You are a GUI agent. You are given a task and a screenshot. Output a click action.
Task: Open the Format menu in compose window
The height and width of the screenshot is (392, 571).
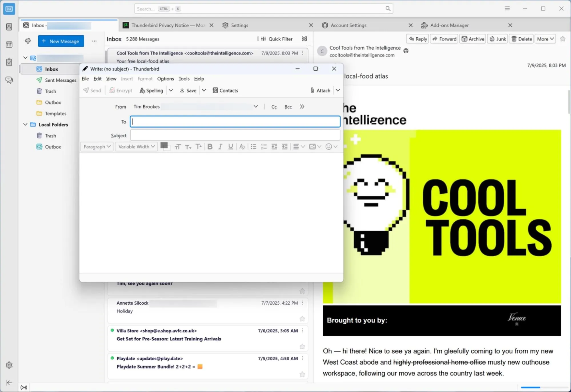coord(145,79)
